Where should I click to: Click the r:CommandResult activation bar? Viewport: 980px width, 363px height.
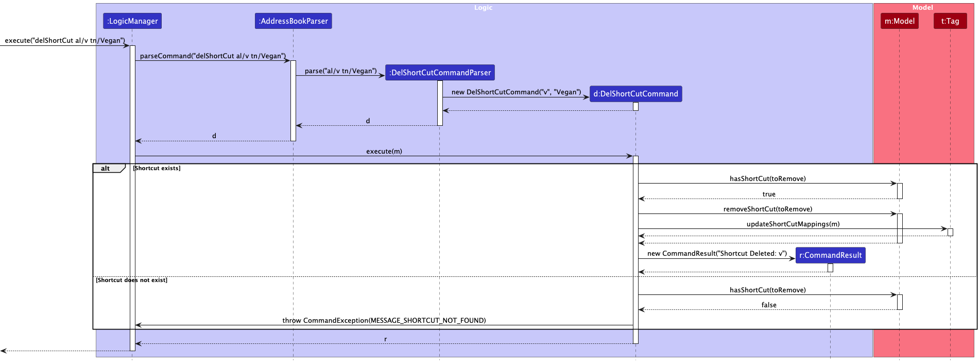point(830,268)
